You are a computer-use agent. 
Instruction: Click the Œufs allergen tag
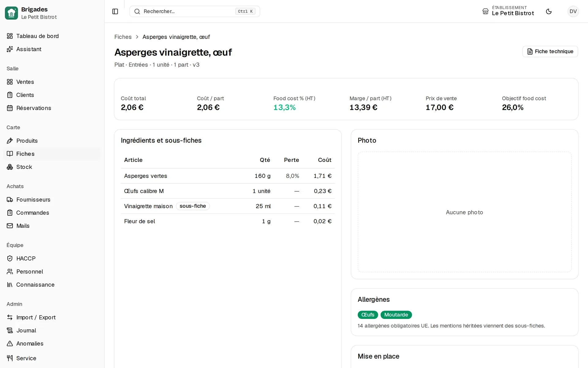pyautogui.click(x=367, y=315)
